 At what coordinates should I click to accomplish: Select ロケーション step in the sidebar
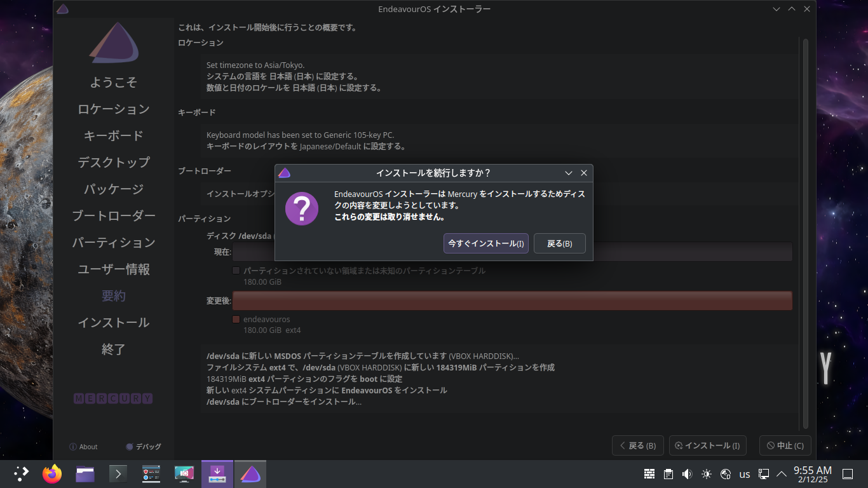tap(114, 109)
